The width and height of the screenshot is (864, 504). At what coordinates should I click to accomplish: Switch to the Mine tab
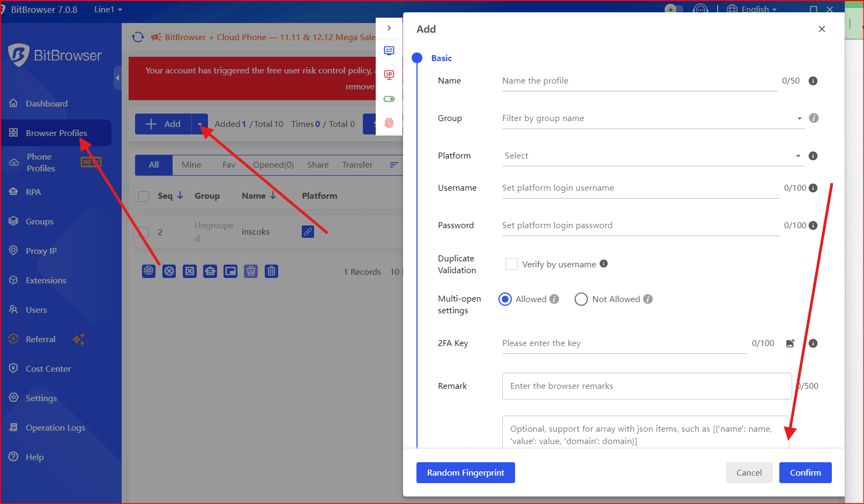click(x=191, y=165)
